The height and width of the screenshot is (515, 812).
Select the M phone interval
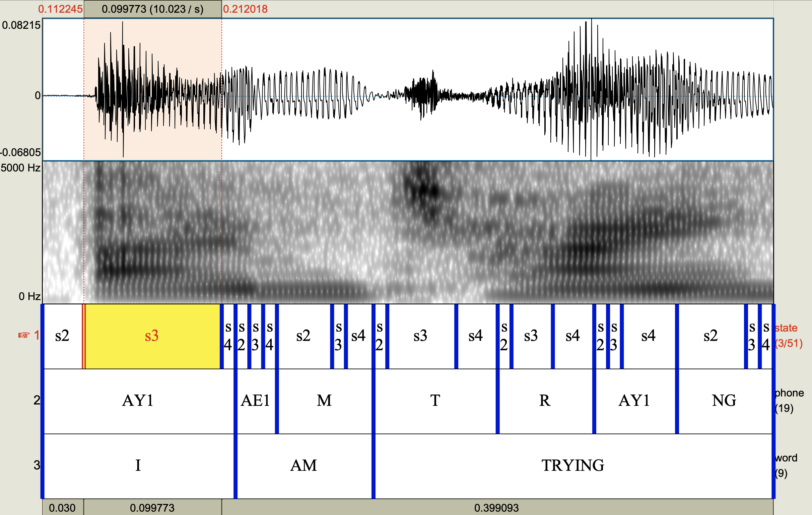pos(324,401)
